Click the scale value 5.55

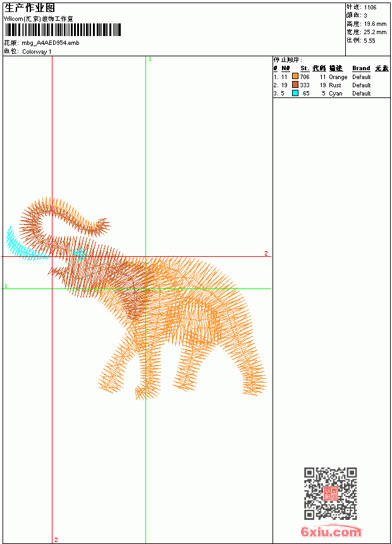click(x=369, y=40)
